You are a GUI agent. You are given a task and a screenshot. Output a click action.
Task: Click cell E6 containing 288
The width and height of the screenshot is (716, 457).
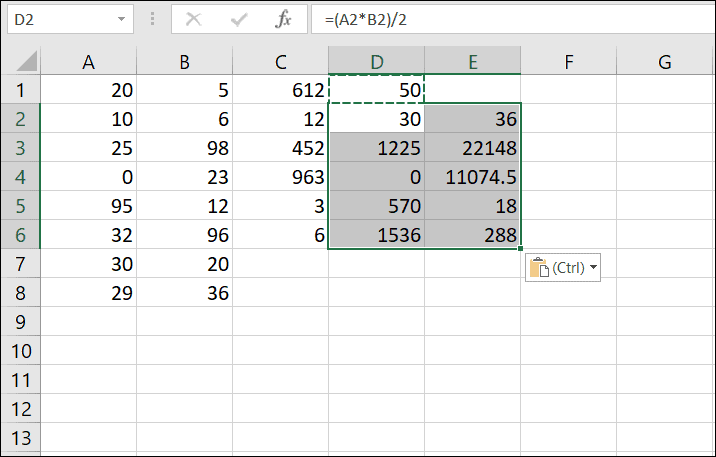(x=473, y=235)
